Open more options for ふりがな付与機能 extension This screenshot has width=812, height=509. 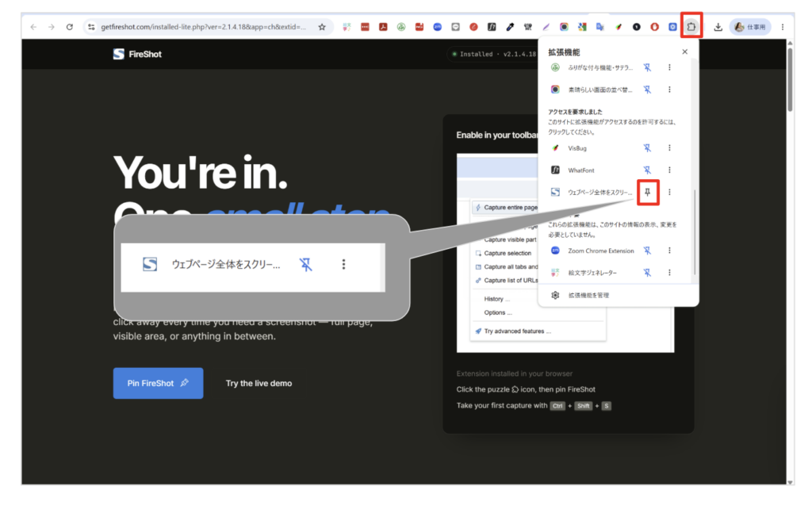point(669,67)
